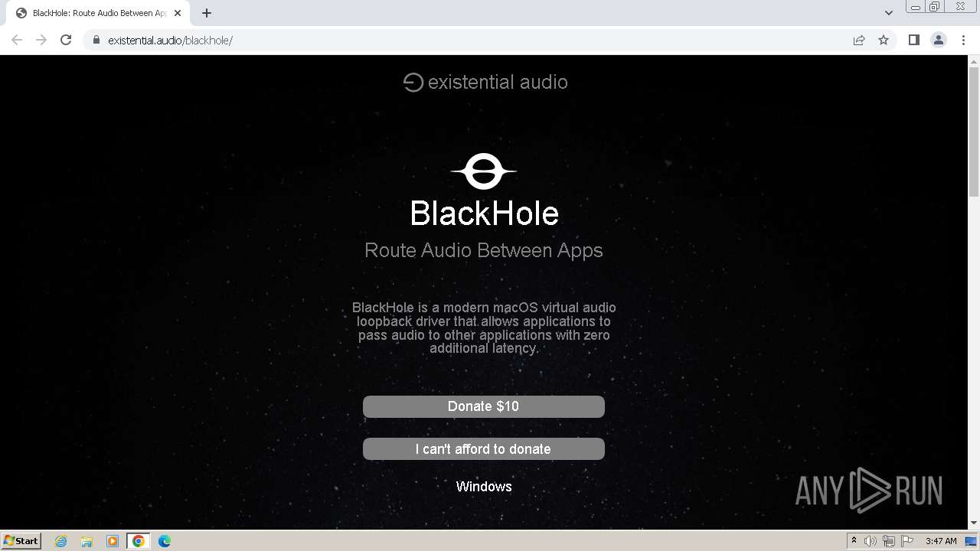Open the browser side panel icon
This screenshot has height=551, width=980.
click(x=913, y=40)
